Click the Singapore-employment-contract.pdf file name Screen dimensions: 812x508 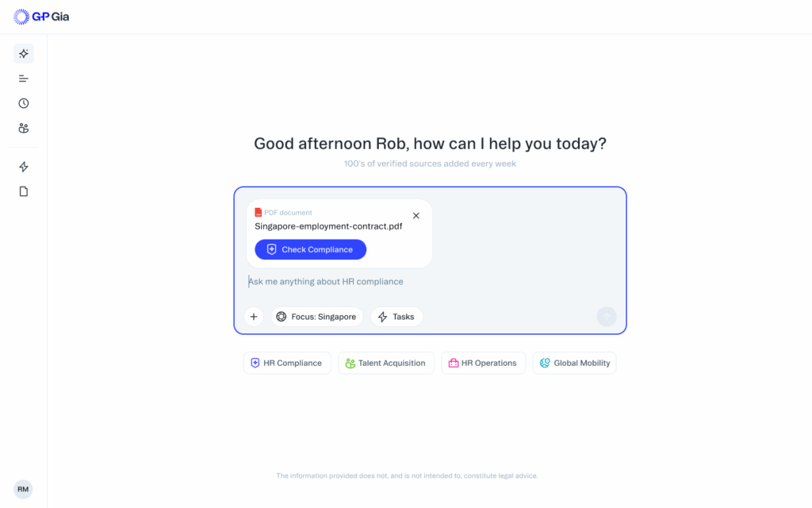tap(328, 226)
